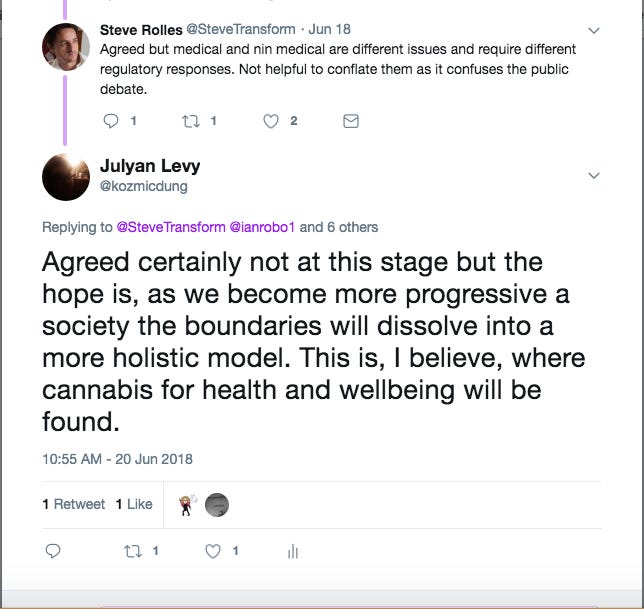
Task: Retweet Julyan Levy's tweet
Action: (x=133, y=551)
